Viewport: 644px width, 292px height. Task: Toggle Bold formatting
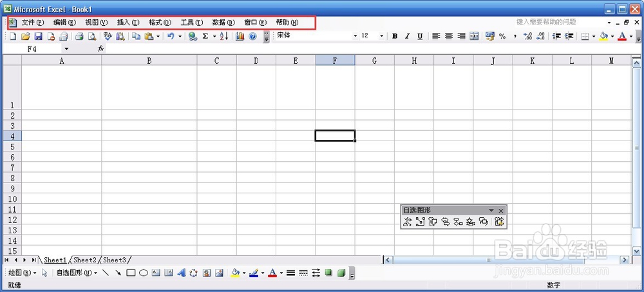pyautogui.click(x=395, y=37)
